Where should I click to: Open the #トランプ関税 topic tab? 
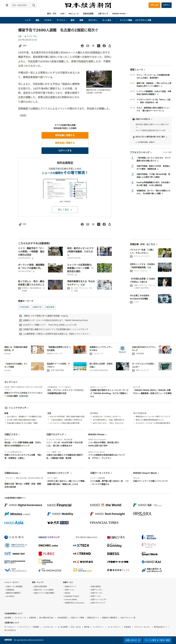coord(126,20)
